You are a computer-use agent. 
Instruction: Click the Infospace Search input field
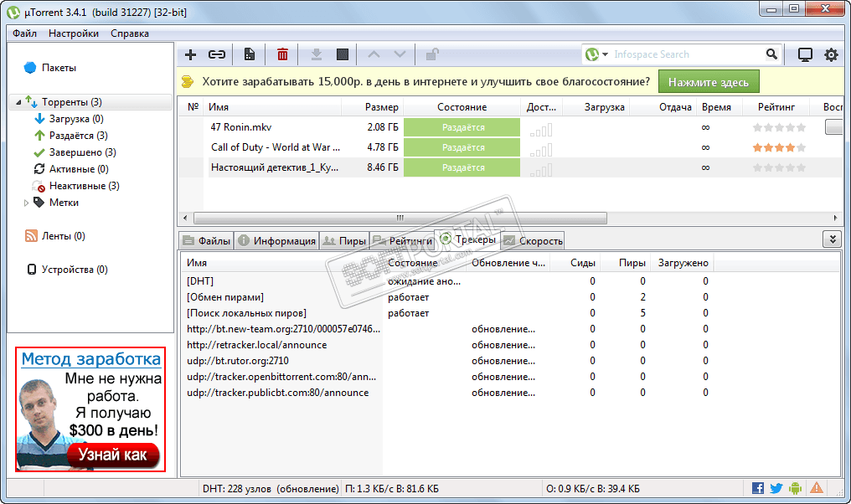point(687,54)
